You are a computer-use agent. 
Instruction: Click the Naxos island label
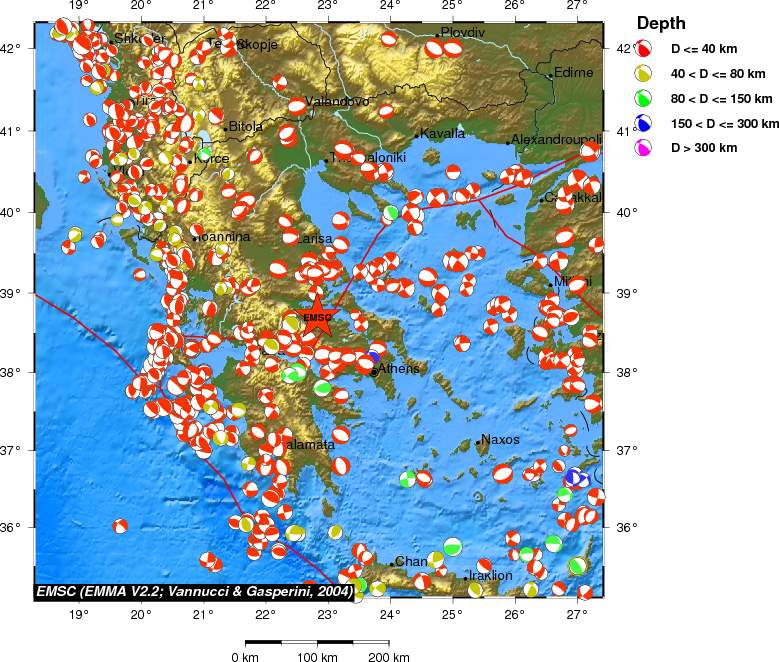[501, 439]
